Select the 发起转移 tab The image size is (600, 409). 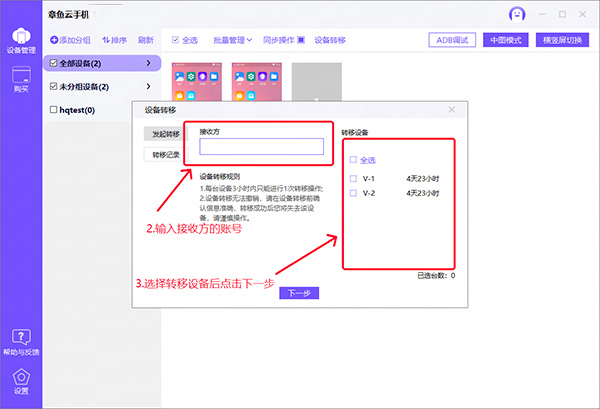click(165, 133)
